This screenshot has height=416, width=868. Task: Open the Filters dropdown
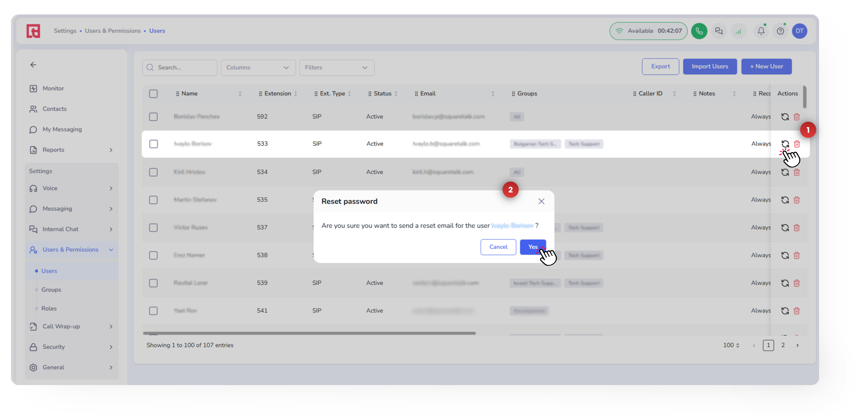click(337, 67)
